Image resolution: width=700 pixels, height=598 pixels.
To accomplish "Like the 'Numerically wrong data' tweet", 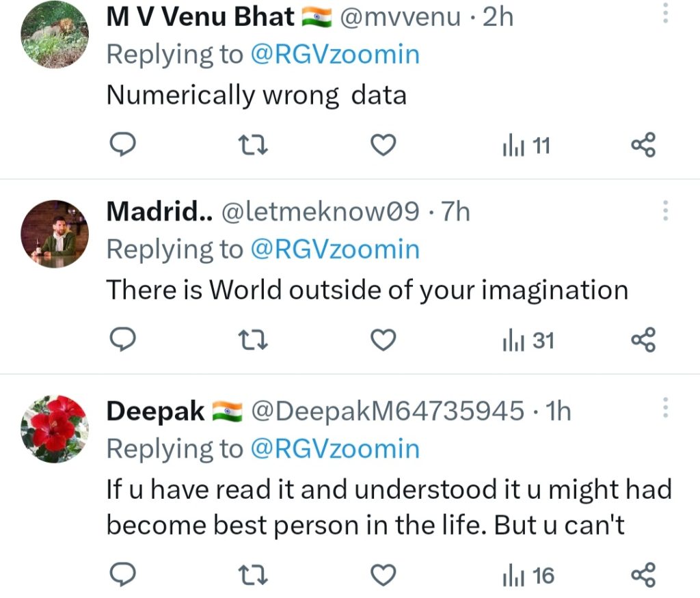I will click(383, 144).
